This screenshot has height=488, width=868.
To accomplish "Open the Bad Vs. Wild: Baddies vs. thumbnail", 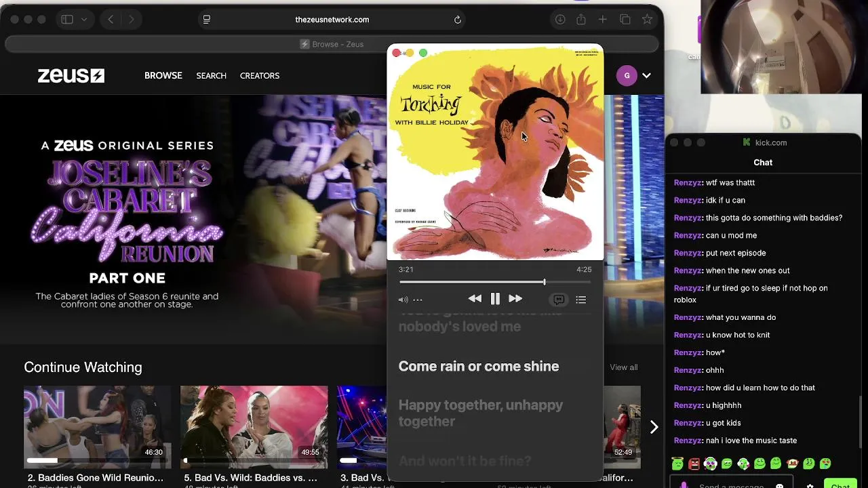I will (254, 427).
